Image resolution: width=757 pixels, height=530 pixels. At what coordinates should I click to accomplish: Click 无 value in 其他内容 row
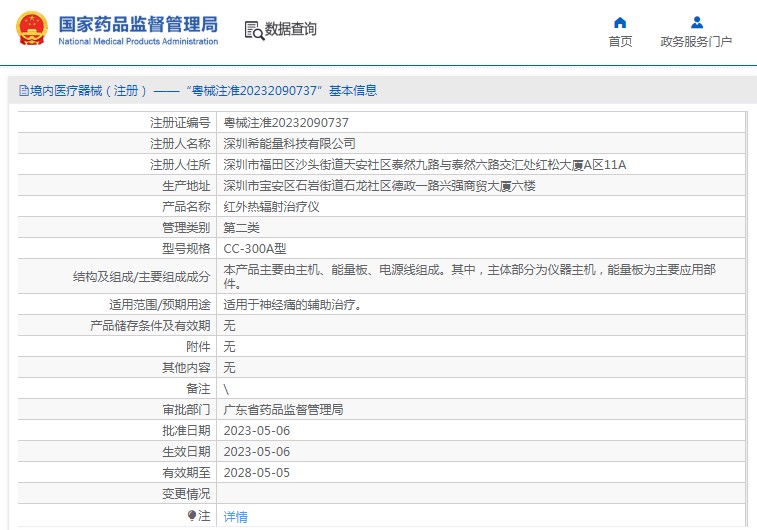[x=229, y=367]
